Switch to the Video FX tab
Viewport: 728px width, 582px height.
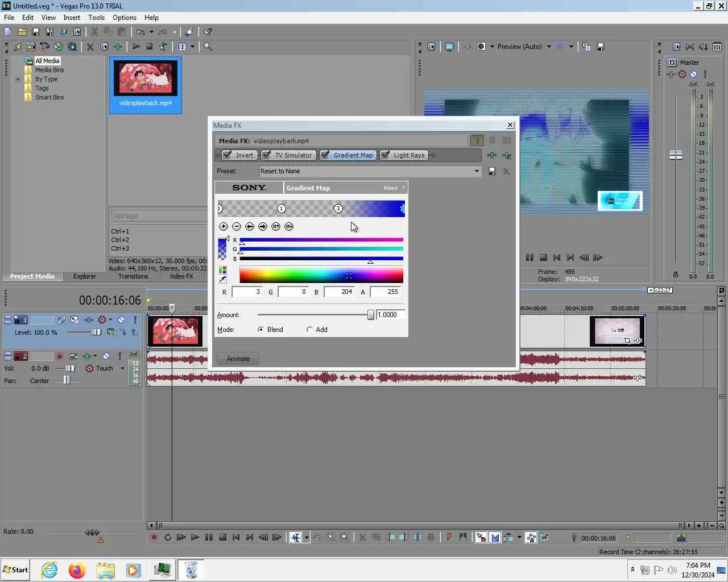pyautogui.click(x=181, y=276)
